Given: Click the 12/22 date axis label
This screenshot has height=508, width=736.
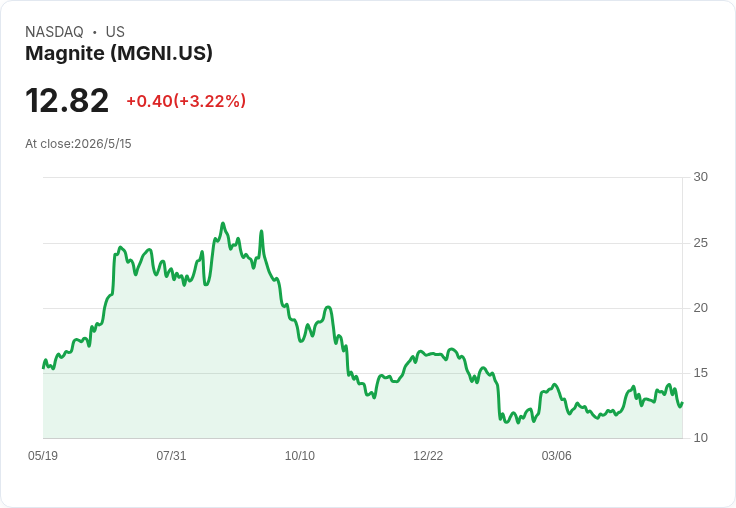Looking at the screenshot, I should tap(428, 456).
